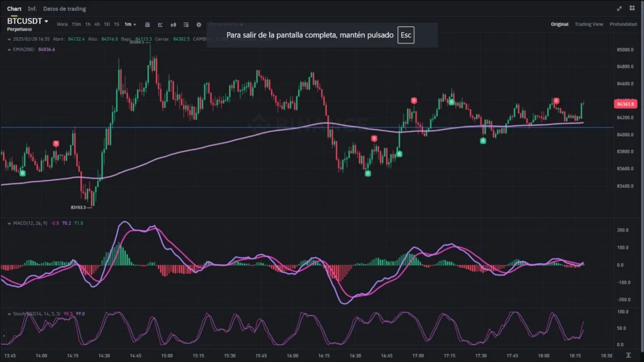Select the Trading View chart mode
The height and width of the screenshot is (362, 644).
[x=589, y=25]
